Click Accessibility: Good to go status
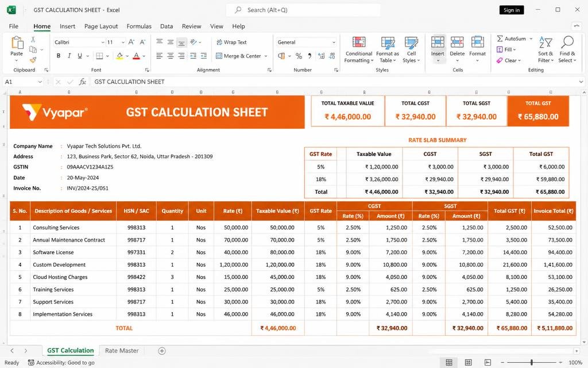The image size is (588, 368). [61, 362]
